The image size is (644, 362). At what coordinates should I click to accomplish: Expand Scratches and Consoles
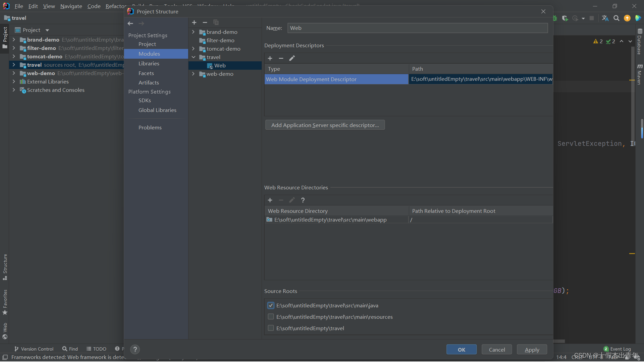pos(14,90)
